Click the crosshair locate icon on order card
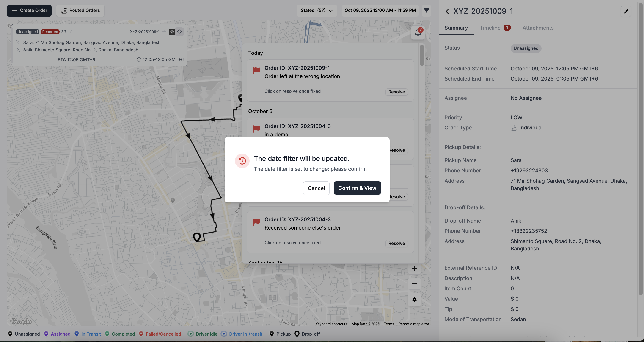 pos(179,31)
